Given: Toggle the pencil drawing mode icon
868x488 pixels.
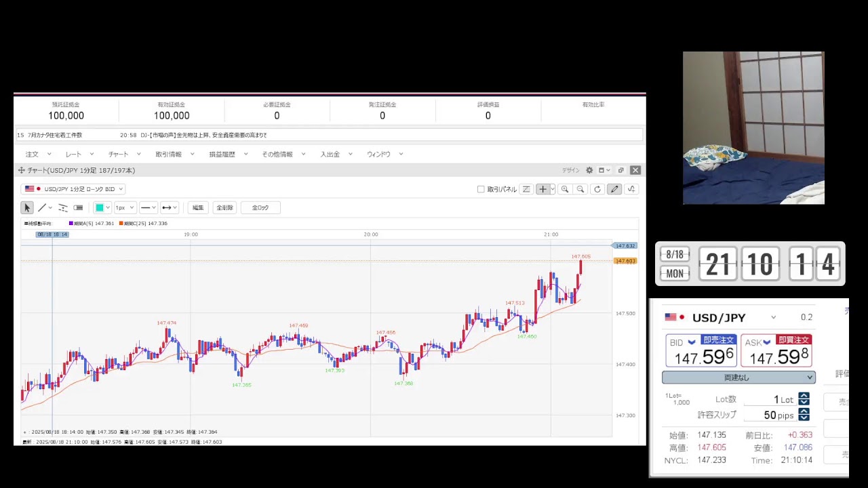Looking at the screenshot, I should (614, 190).
